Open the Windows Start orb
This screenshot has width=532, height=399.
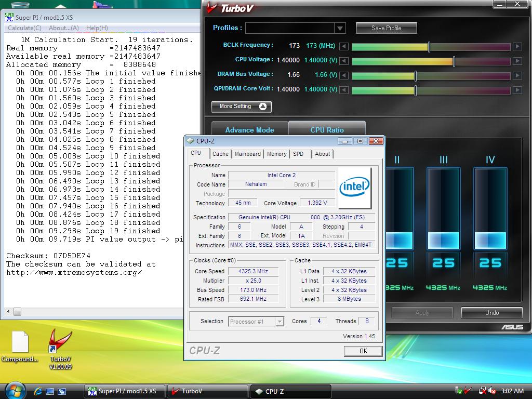tap(15, 391)
